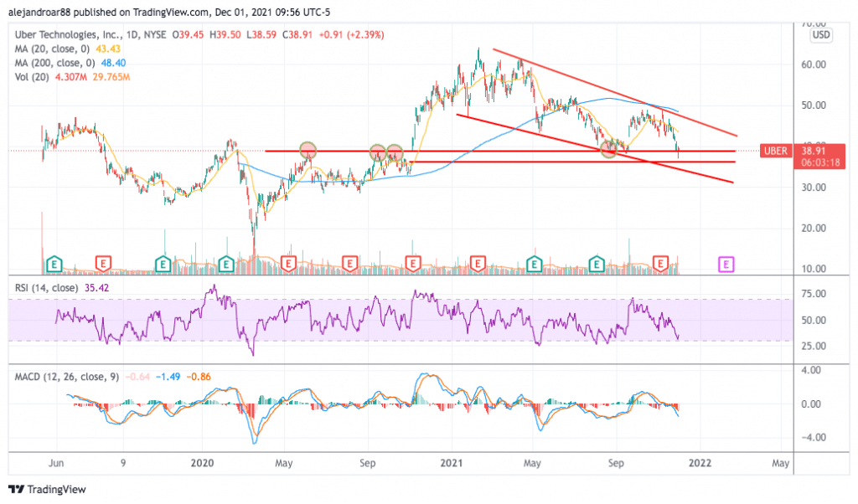The height and width of the screenshot is (504, 858).
Task: Select the MA (200, close, 0) indicator label
Action: (x=54, y=63)
